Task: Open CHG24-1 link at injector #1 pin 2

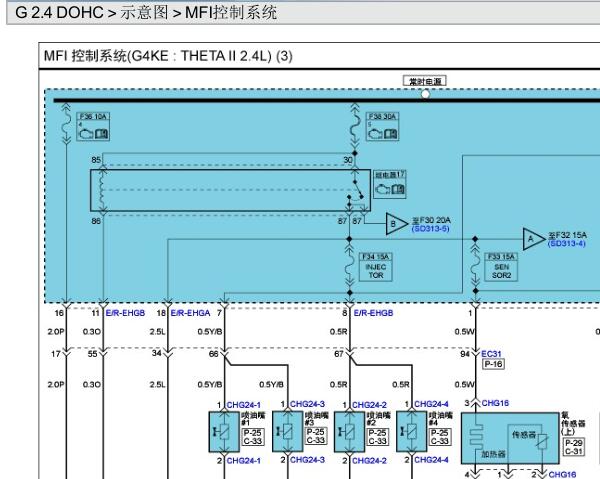Action: (244, 461)
